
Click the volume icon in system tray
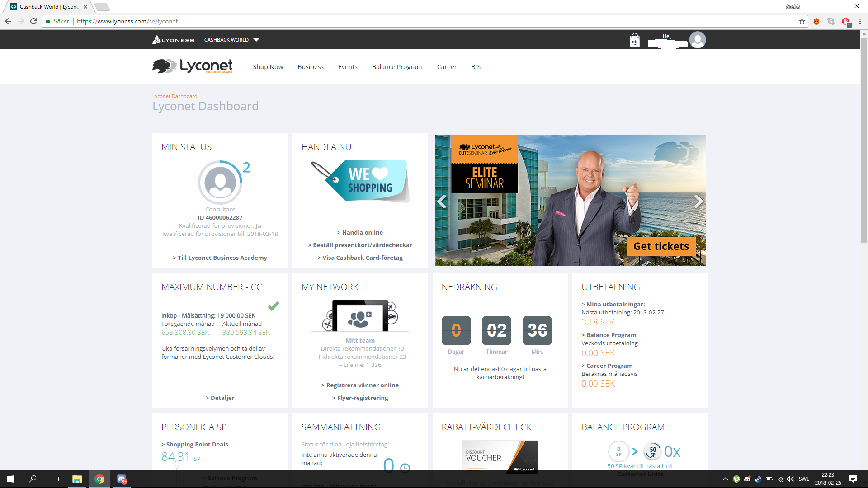point(790,479)
